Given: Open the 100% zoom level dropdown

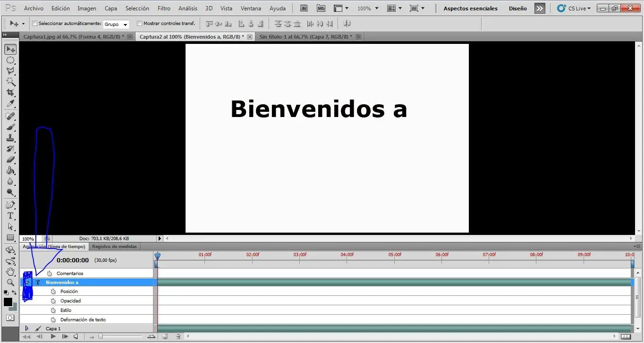Looking at the screenshot, I should point(368,8).
